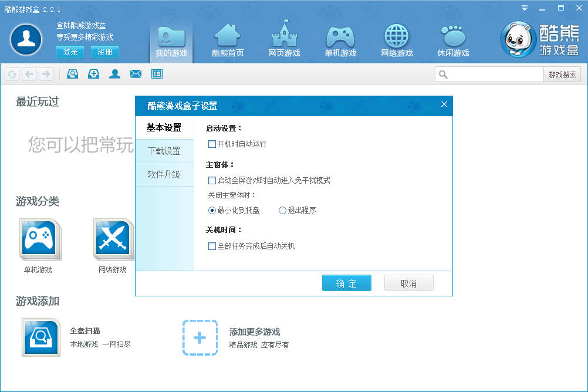This screenshot has height=392, width=588.
Task: Click the 登录 login button
Action: tap(70, 52)
